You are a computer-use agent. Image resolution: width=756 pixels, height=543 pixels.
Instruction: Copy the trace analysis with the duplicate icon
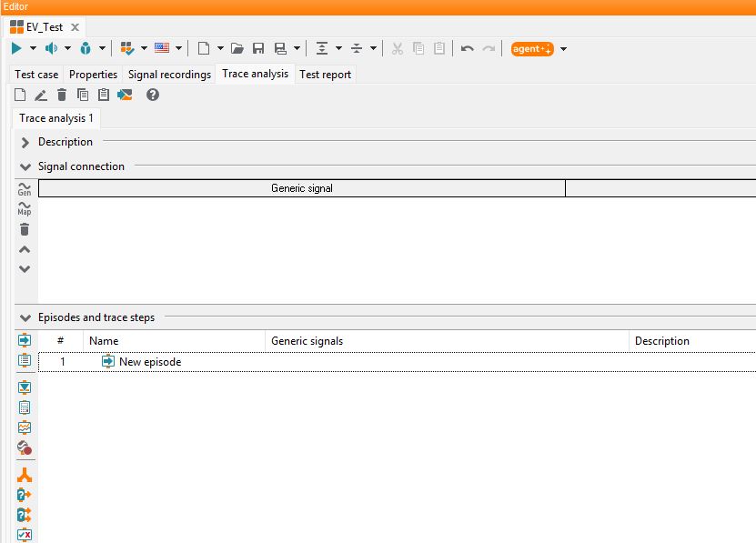point(83,95)
